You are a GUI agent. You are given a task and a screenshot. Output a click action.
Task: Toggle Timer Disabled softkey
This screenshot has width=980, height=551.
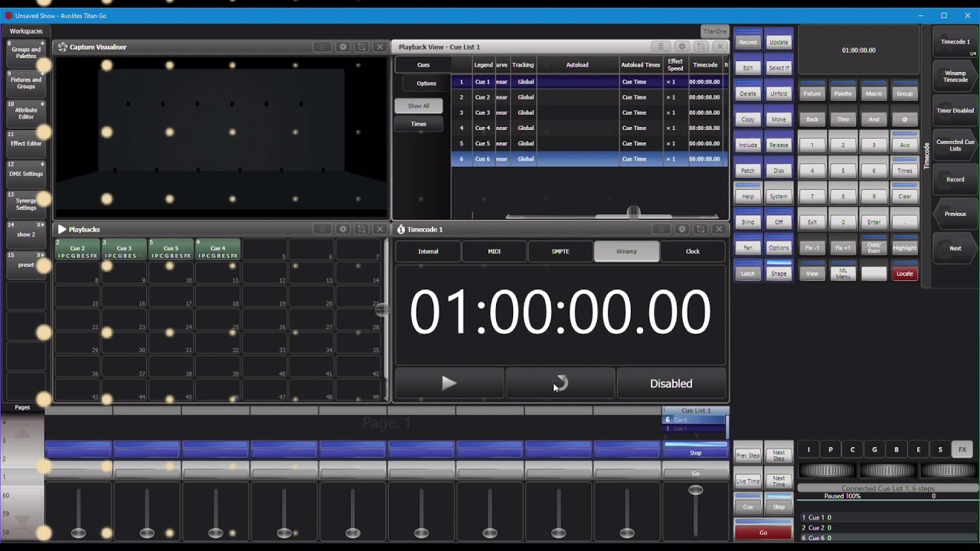[955, 110]
